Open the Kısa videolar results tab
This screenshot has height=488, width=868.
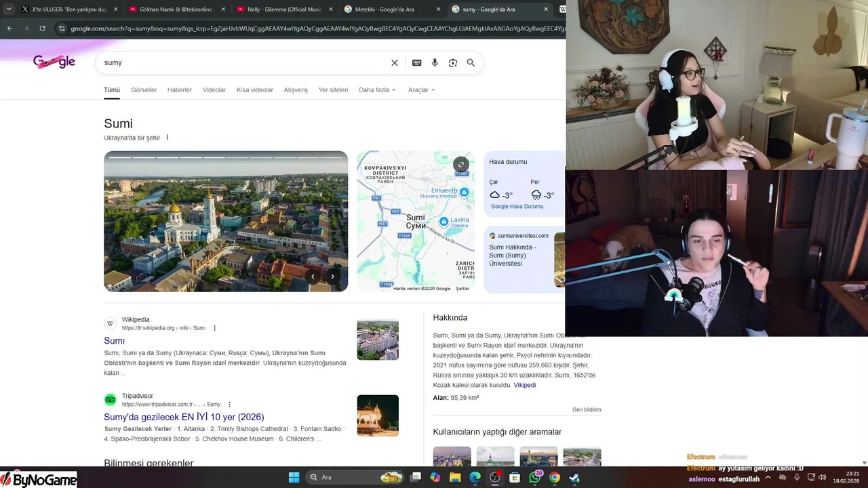(255, 90)
